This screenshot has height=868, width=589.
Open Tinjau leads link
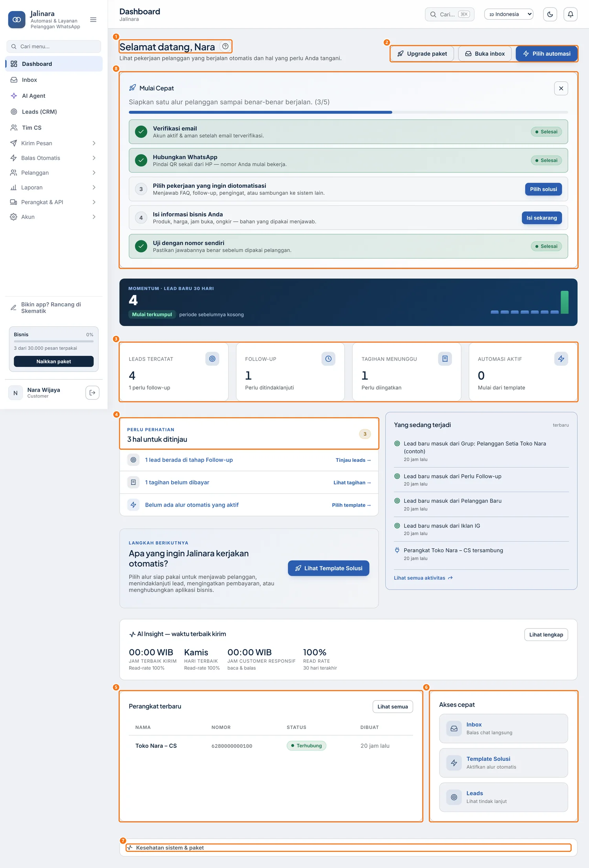pyautogui.click(x=353, y=460)
